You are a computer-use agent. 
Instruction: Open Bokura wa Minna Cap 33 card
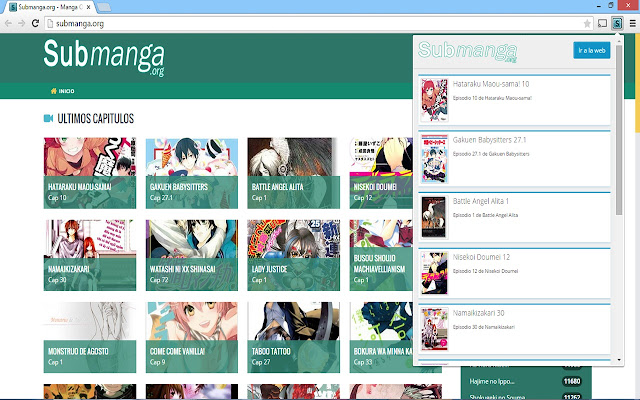pyautogui.click(x=381, y=337)
